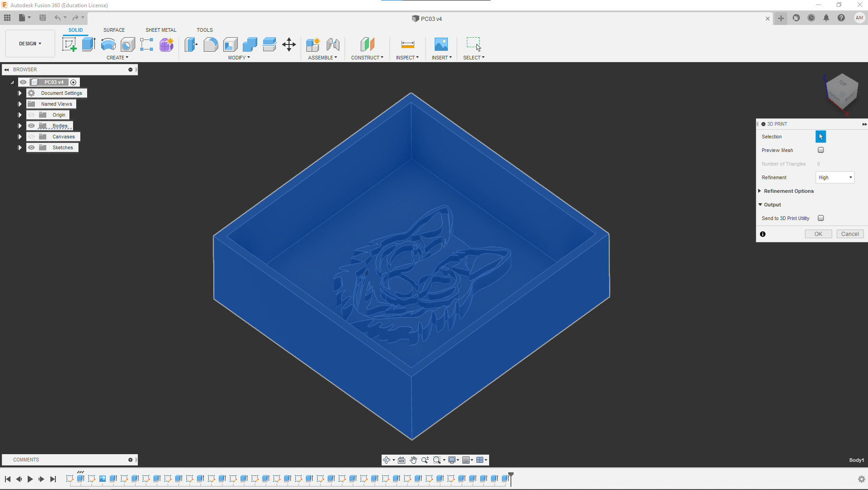Viewport: 868px width, 490px height.
Task: Open the Create Form tool
Action: tap(167, 44)
